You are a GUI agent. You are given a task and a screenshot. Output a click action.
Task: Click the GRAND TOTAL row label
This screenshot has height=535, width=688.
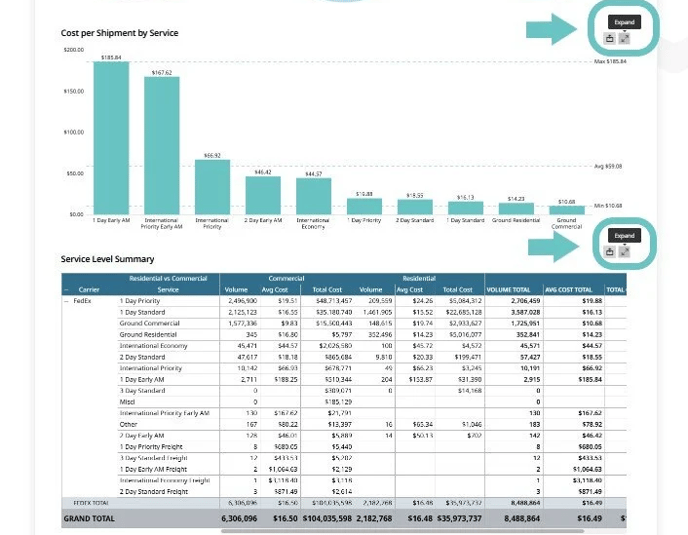[89, 519]
